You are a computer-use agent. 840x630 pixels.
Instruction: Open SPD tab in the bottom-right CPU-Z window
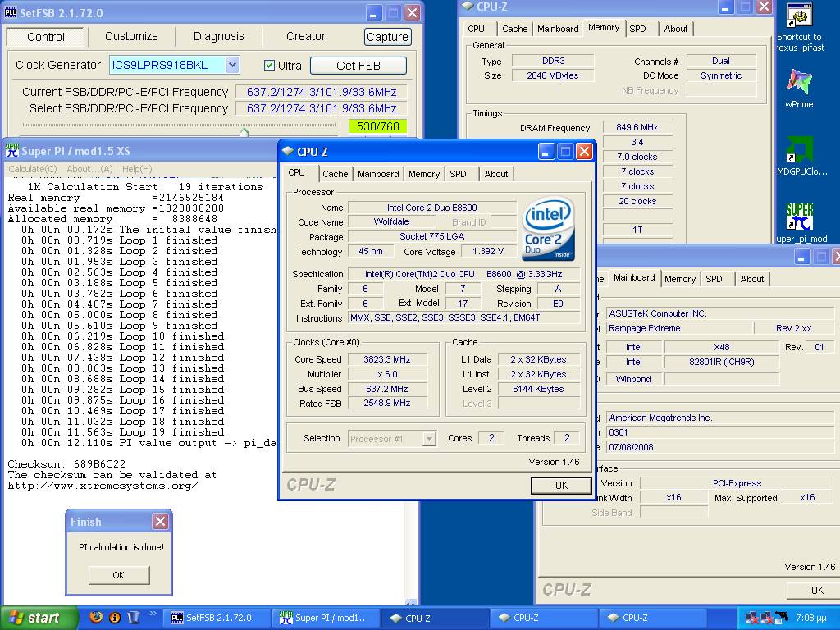tap(714, 279)
